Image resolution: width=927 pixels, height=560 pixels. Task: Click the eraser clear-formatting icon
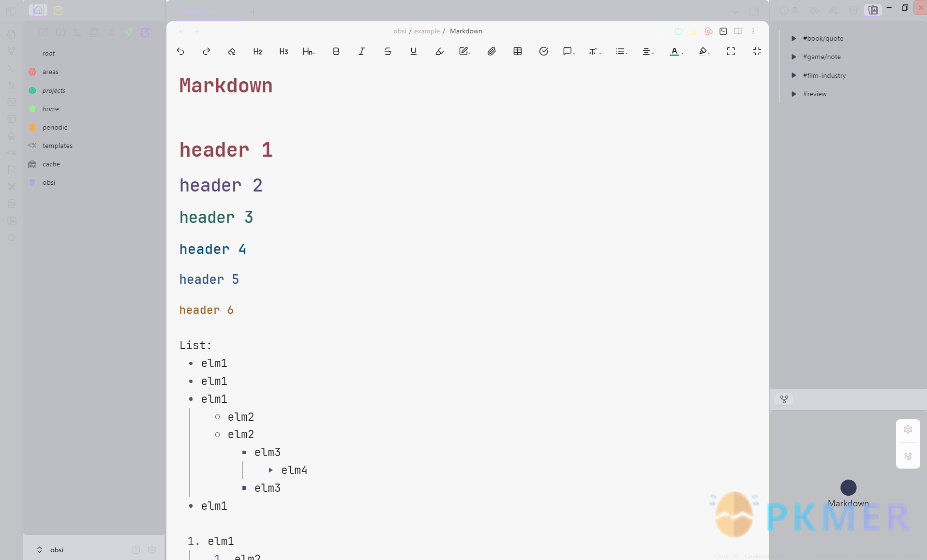[232, 51]
